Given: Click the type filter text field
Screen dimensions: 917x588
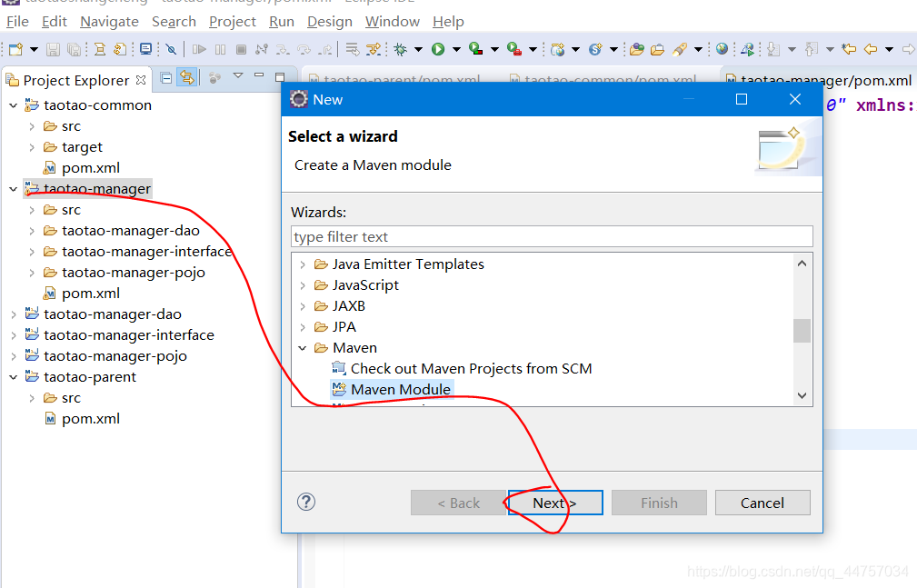Looking at the screenshot, I should 552,236.
